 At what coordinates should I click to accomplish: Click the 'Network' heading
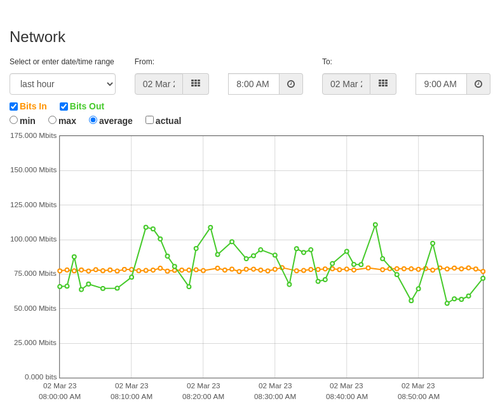pyautogui.click(x=37, y=37)
